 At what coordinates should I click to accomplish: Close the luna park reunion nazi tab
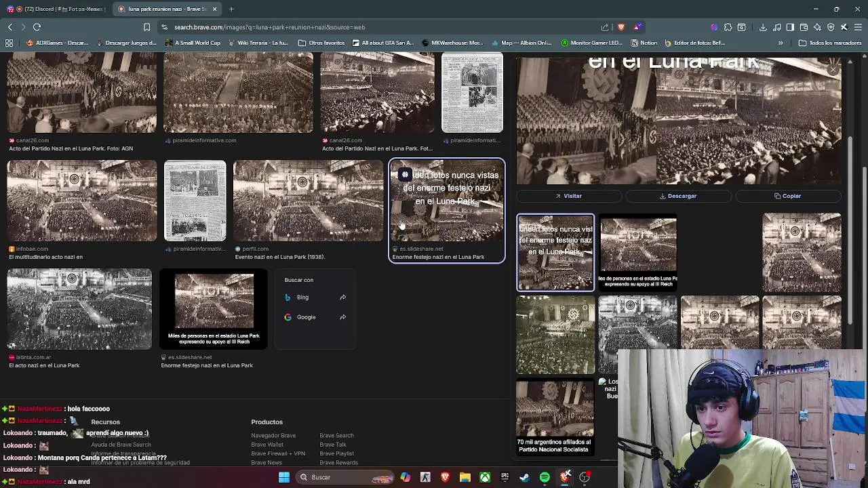[214, 9]
